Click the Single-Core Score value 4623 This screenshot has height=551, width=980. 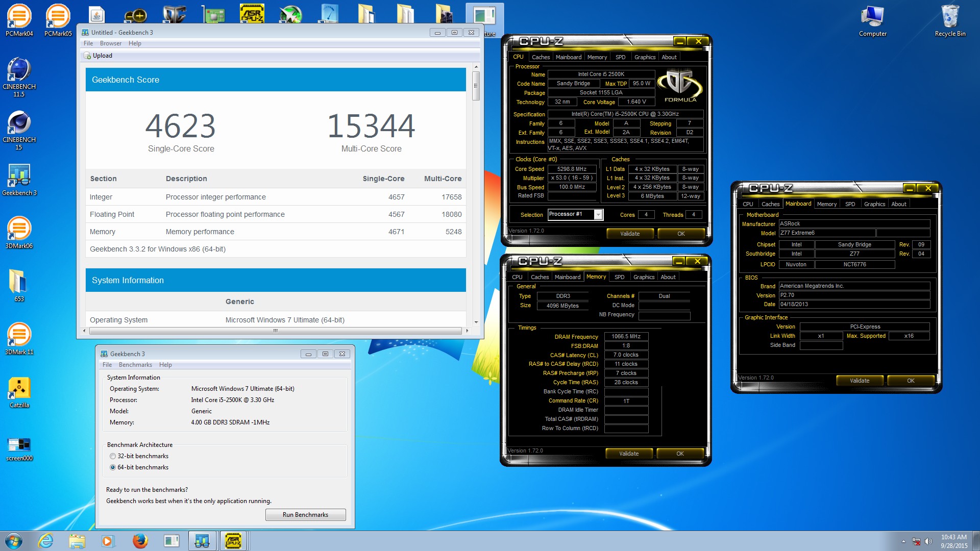coord(181,126)
